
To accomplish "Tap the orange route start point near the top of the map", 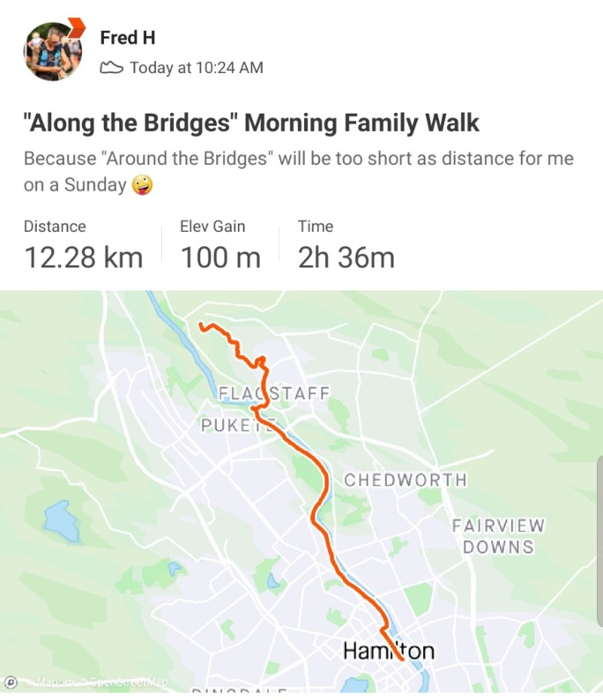I will [201, 324].
